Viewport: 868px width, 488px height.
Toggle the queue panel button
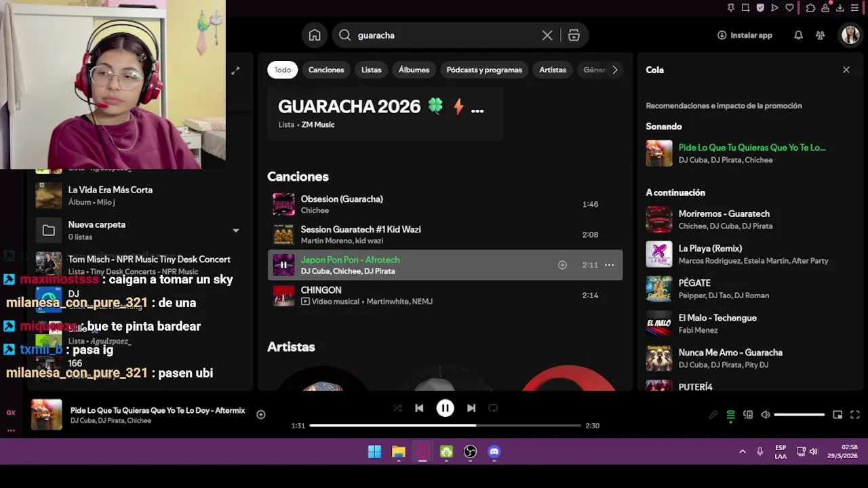point(730,415)
